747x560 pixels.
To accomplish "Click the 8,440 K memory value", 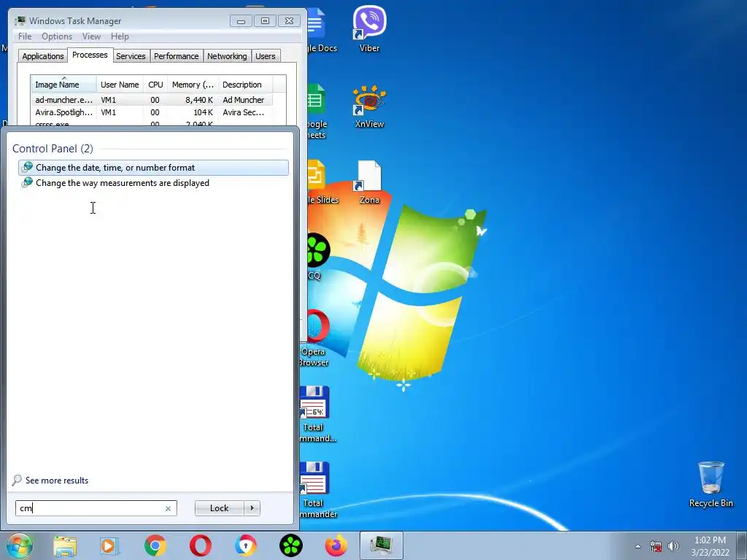I will pos(199,100).
